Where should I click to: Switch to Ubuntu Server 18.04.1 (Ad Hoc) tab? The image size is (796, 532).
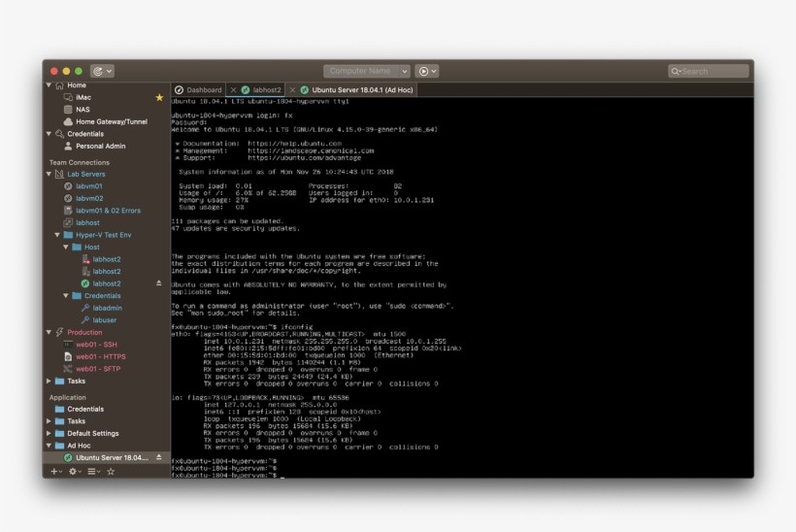(x=356, y=90)
